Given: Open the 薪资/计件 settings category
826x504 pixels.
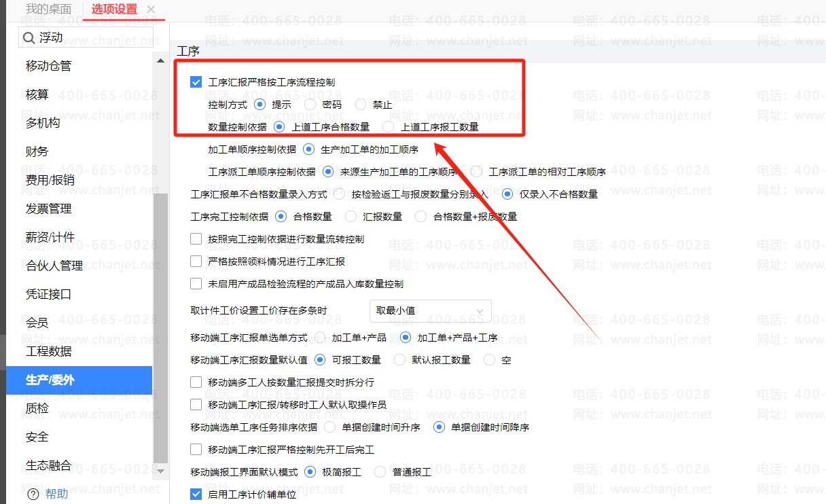Looking at the screenshot, I should point(50,237).
